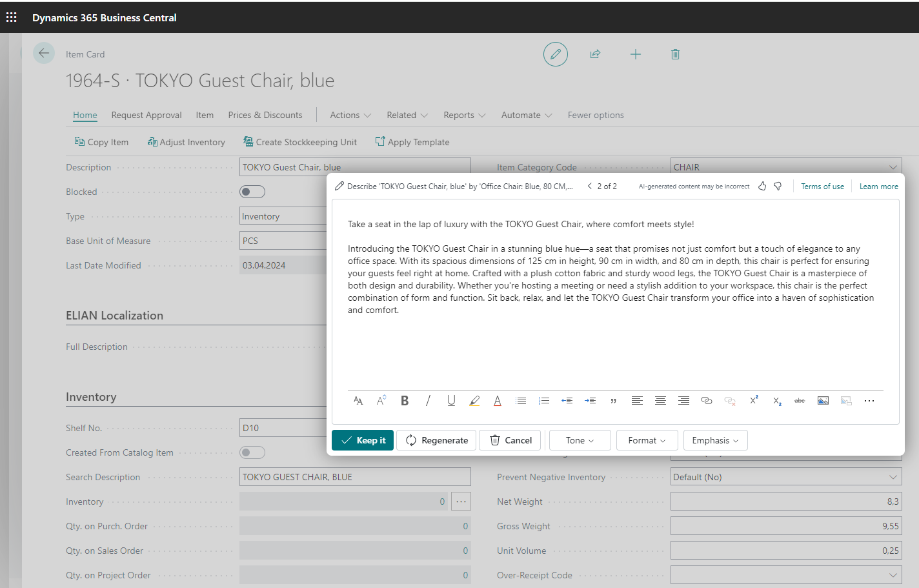The image size is (919, 588).
Task: Open the Prevent Negative Inventory dropdown
Action: click(893, 477)
